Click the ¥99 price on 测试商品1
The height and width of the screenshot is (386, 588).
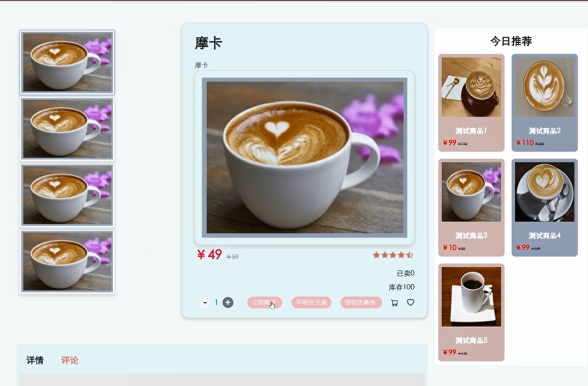coord(450,143)
